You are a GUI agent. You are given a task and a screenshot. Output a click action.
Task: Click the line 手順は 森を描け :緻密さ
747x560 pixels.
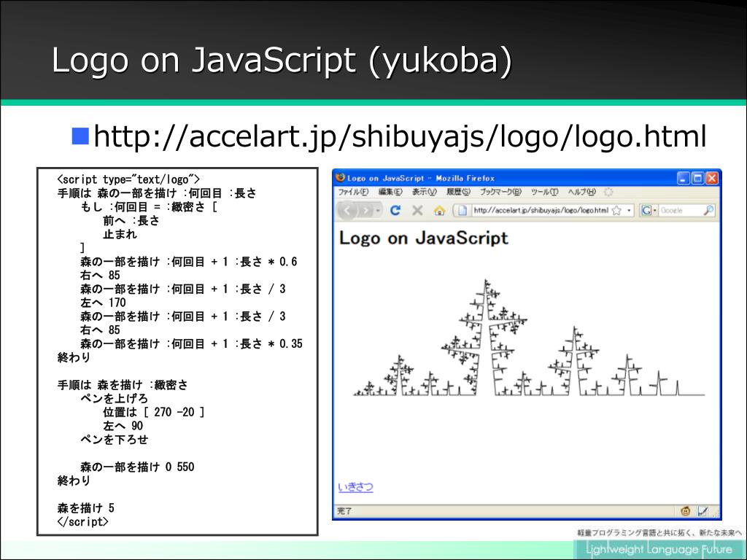point(123,384)
